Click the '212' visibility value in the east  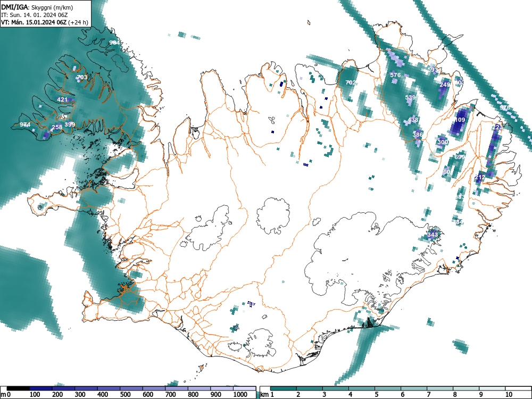click(x=480, y=177)
